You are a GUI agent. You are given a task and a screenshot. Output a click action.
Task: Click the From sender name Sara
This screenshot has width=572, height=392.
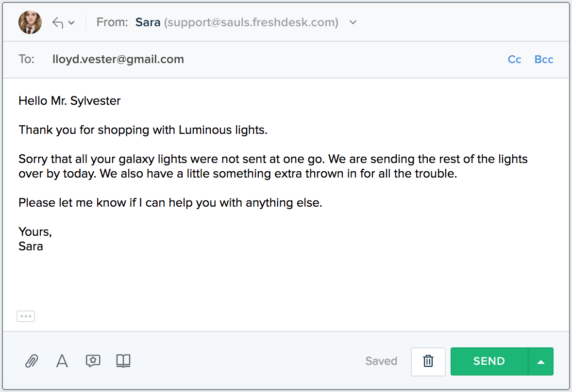pos(148,22)
